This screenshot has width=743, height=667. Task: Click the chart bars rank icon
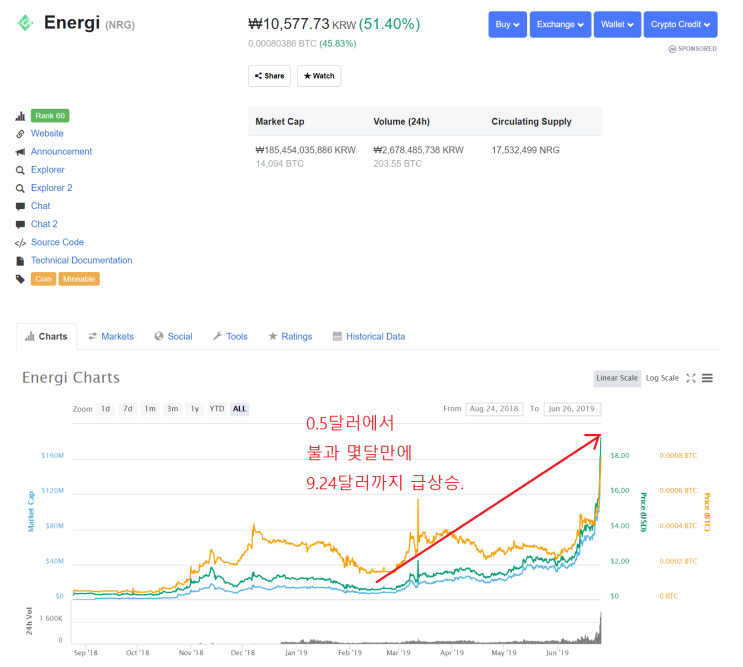point(20,116)
